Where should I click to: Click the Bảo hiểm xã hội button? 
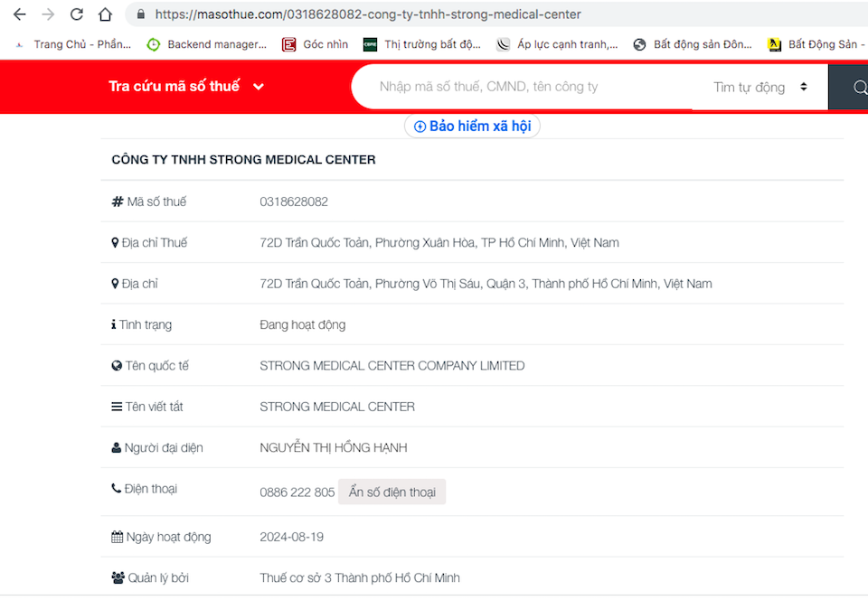[x=471, y=126]
